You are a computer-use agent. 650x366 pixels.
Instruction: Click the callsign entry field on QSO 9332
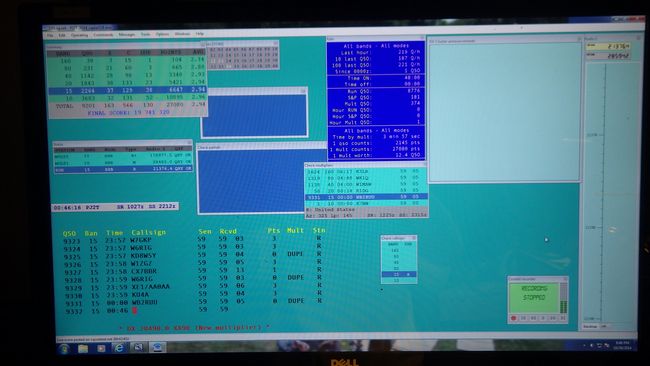162,310
